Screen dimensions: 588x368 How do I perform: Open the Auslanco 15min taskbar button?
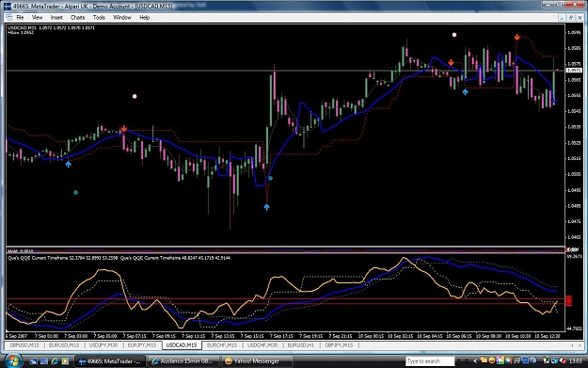pos(183,361)
